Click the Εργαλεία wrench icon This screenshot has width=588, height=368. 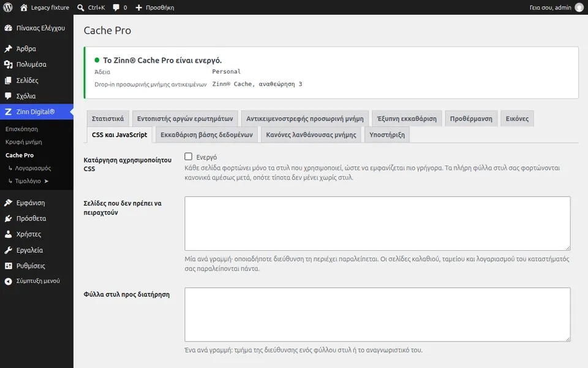coord(8,250)
